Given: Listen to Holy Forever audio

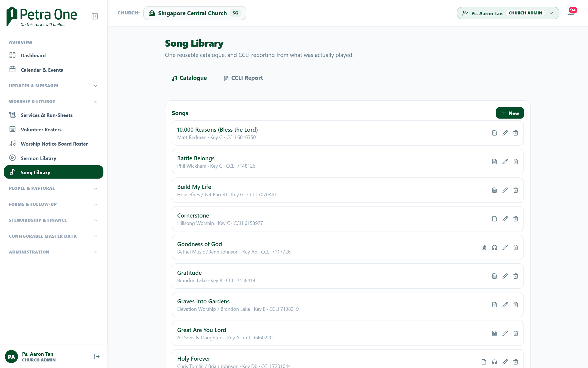Looking at the screenshot, I should click(x=494, y=362).
